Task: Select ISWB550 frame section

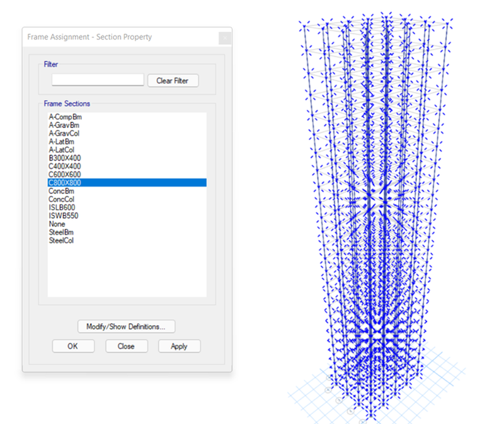Action: [127, 215]
